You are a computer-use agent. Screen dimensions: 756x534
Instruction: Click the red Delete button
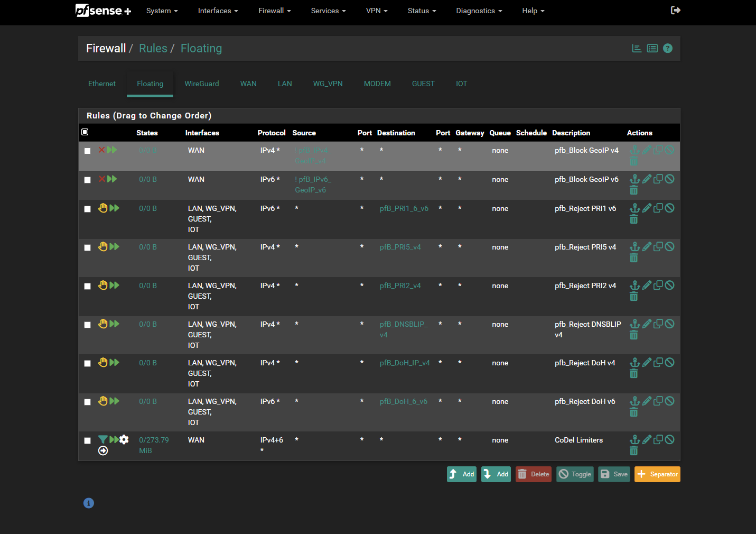[x=534, y=474]
